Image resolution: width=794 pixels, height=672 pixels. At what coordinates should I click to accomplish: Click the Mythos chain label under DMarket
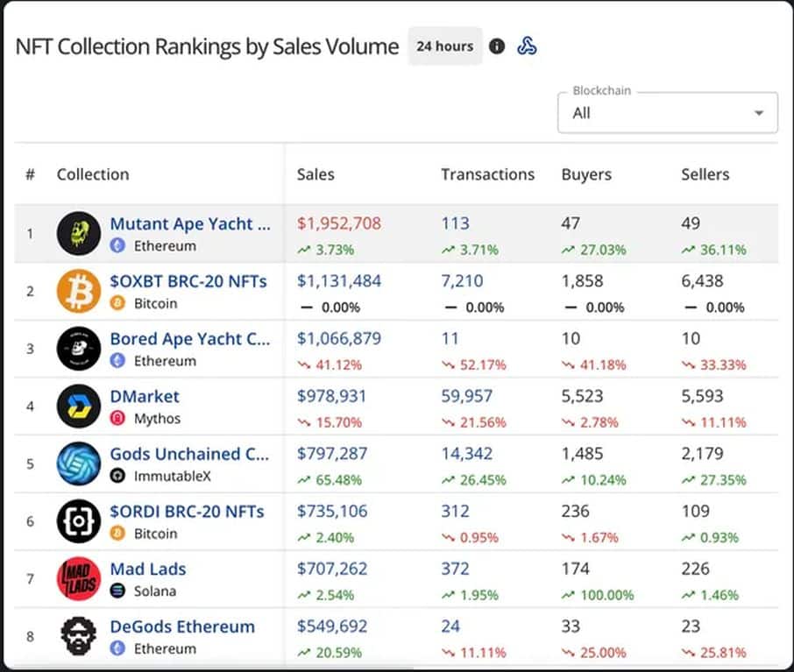point(157,418)
